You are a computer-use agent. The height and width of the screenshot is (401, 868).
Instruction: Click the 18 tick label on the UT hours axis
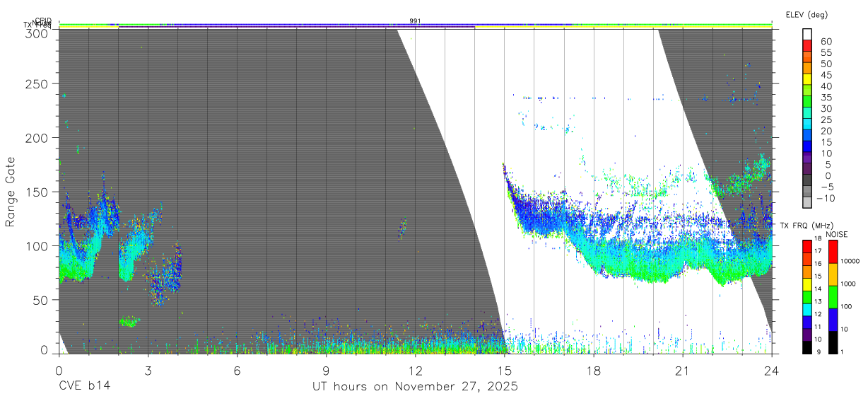tap(593, 370)
